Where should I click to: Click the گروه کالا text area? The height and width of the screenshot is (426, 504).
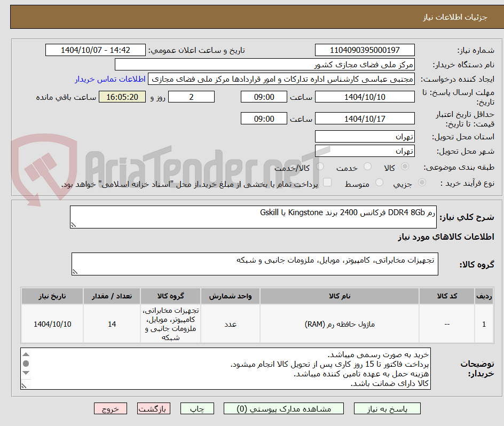pos(255,264)
